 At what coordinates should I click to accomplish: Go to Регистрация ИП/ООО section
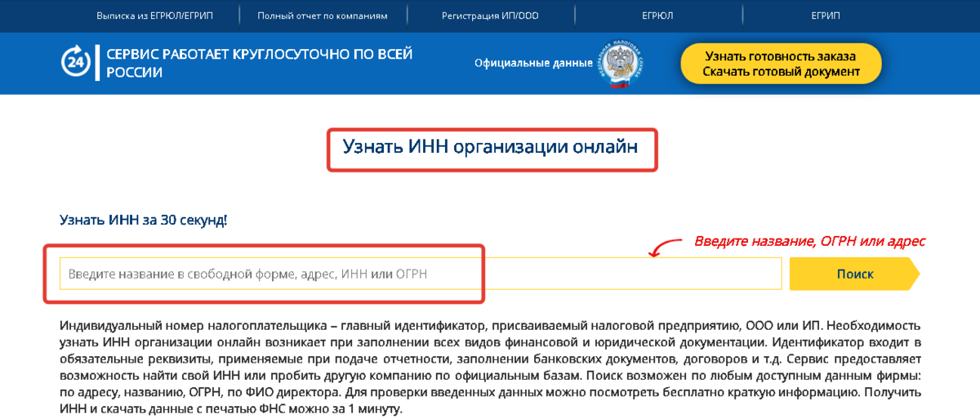pos(490,16)
